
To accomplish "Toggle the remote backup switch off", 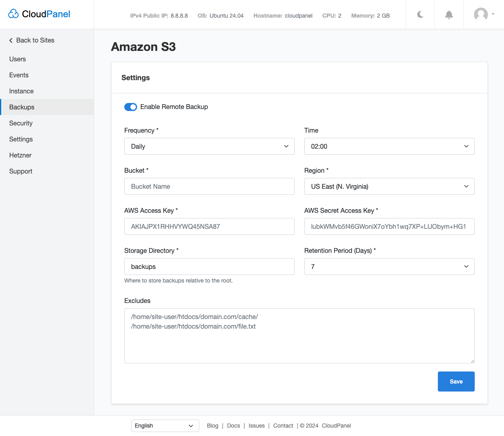I will coord(131,107).
